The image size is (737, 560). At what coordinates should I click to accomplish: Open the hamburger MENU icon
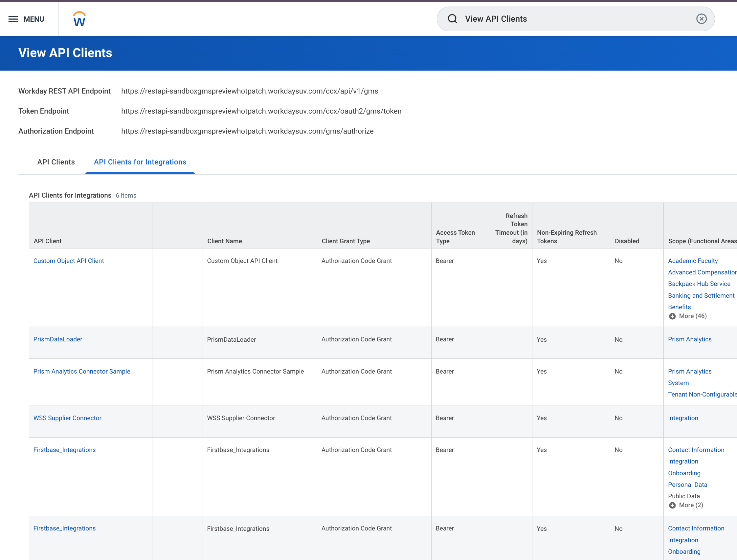13,19
